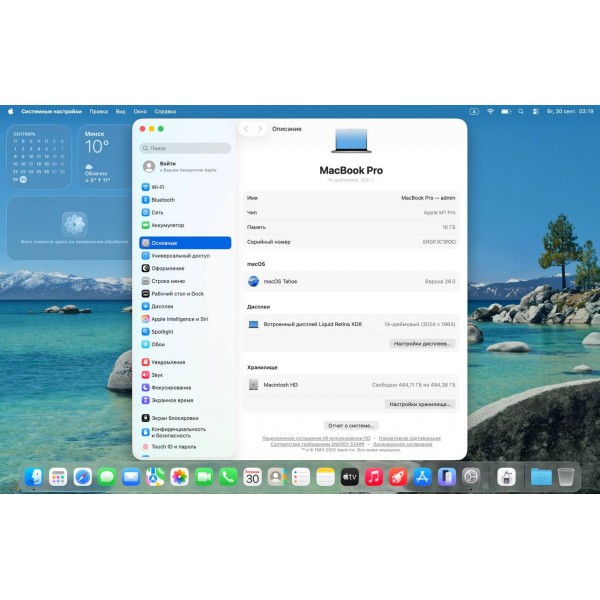Open the Справка menu

(165, 111)
